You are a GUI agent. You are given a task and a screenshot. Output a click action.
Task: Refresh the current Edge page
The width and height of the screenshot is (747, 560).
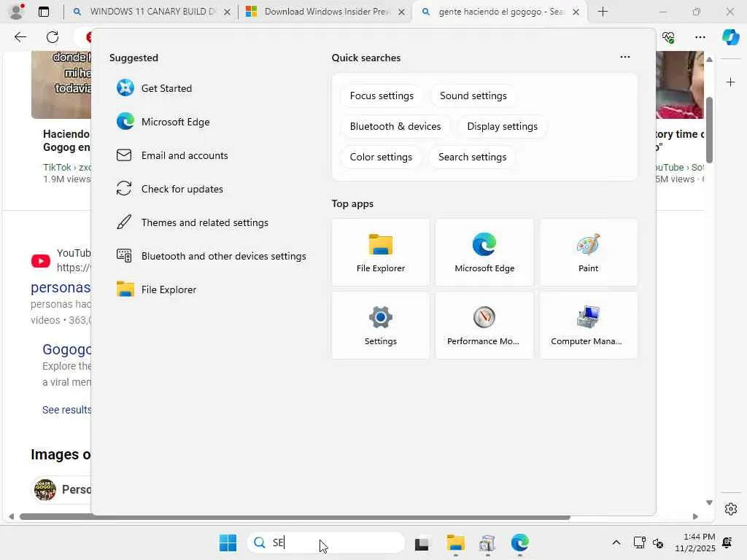[x=53, y=37]
